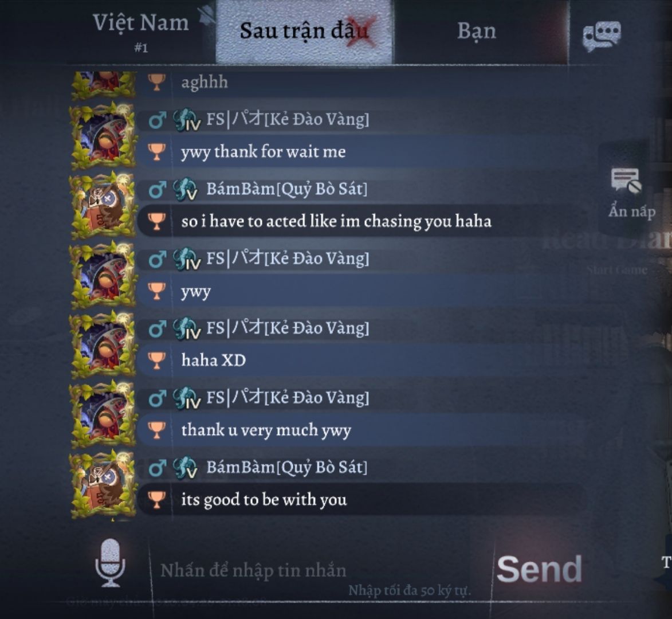Click the male gender icon above 'so i have to acted'
672x619 pixels.
158,189
